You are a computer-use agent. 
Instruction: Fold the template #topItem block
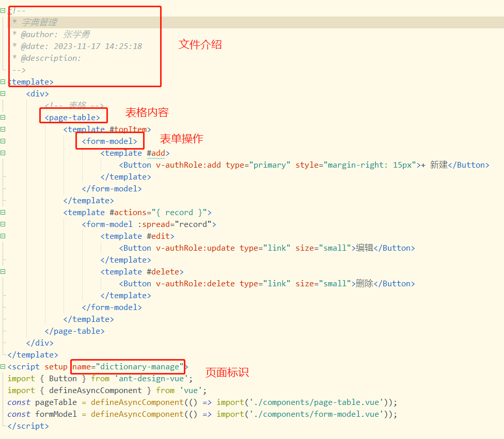point(3,129)
